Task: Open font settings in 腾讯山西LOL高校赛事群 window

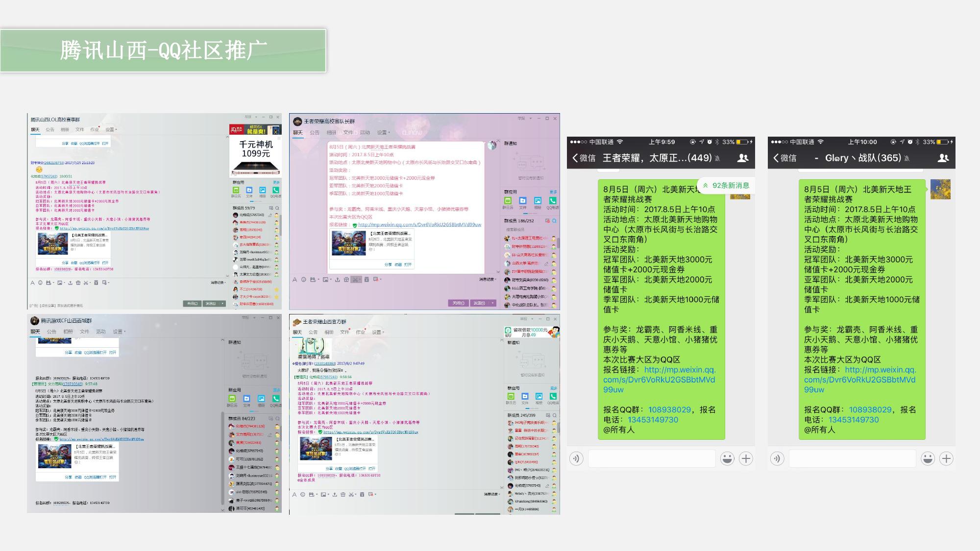Action: (x=33, y=283)
